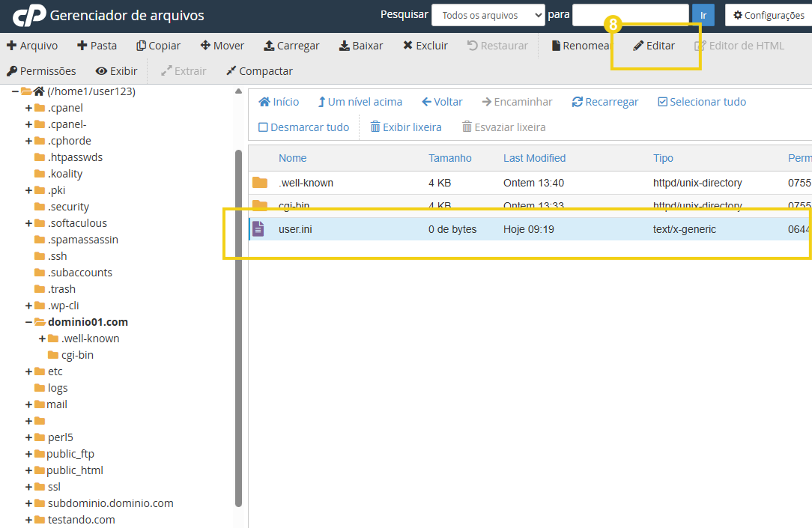The width and height of the screenshot is (812, 528).
Task: Create a new folder with Pasta
Action: click(x=97, y=46)
